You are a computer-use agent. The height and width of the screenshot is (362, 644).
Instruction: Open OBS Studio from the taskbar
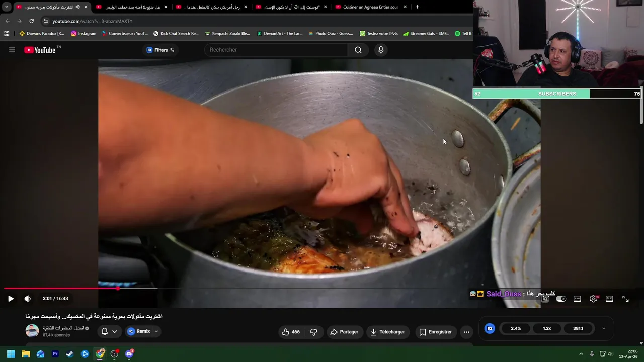(x=115, y=354)
